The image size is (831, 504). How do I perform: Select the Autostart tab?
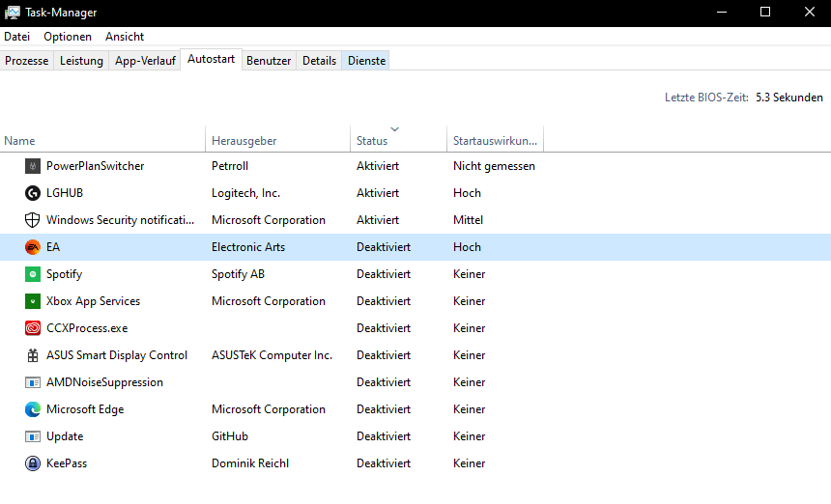[x=211, y=59]
